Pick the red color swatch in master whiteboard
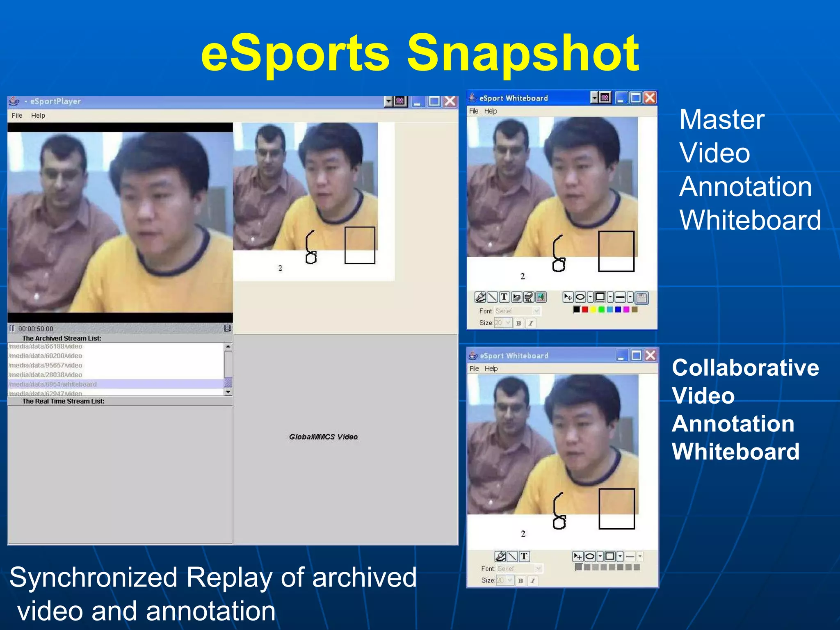 coord(585,309)
